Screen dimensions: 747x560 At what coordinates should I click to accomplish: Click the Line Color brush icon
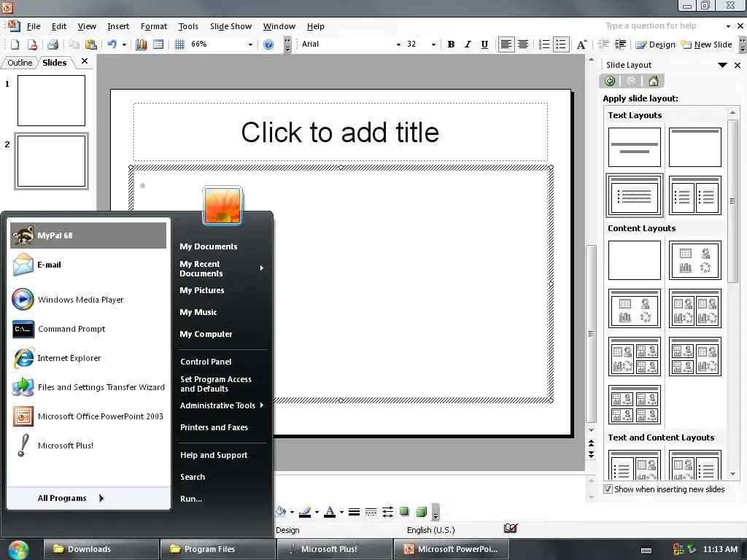point(305,512)
